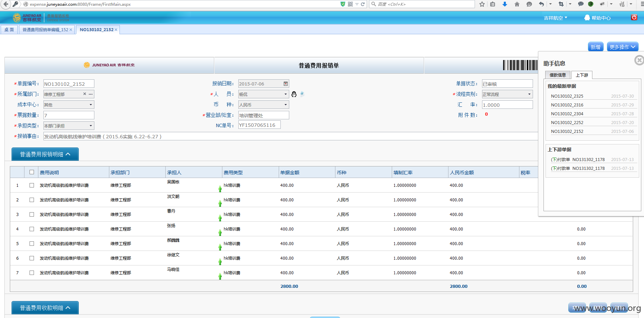Bookmark this page with the star icon
The image size is (644, 318).
[x=482, y=4]
